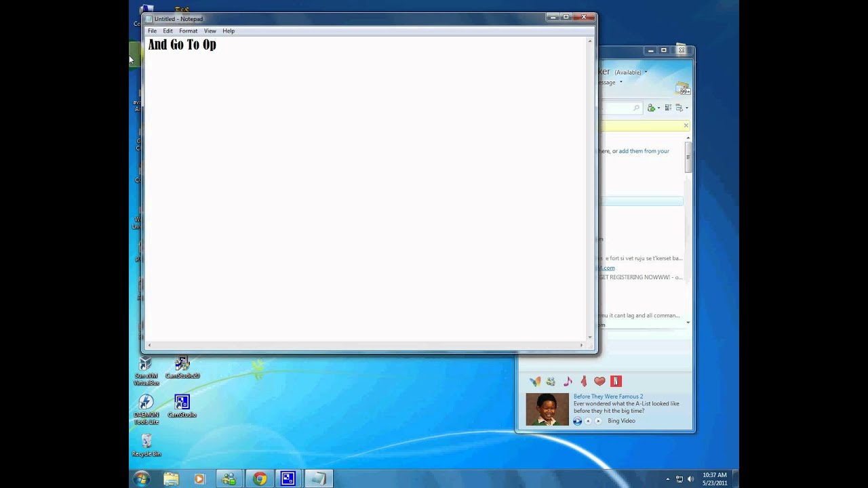Click the MSN butterfly icon in Messenger
Screen dimensions: 868x488
[535, 382]
